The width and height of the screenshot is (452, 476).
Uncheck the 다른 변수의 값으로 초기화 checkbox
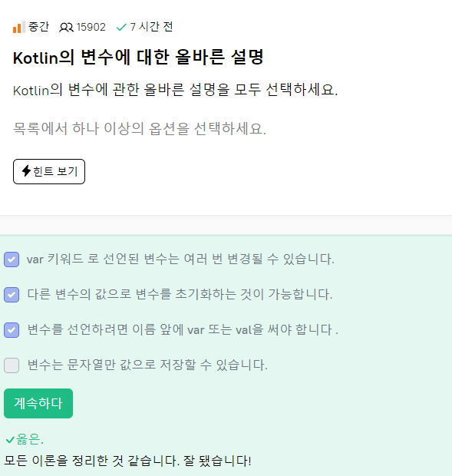tap(12, 295)
